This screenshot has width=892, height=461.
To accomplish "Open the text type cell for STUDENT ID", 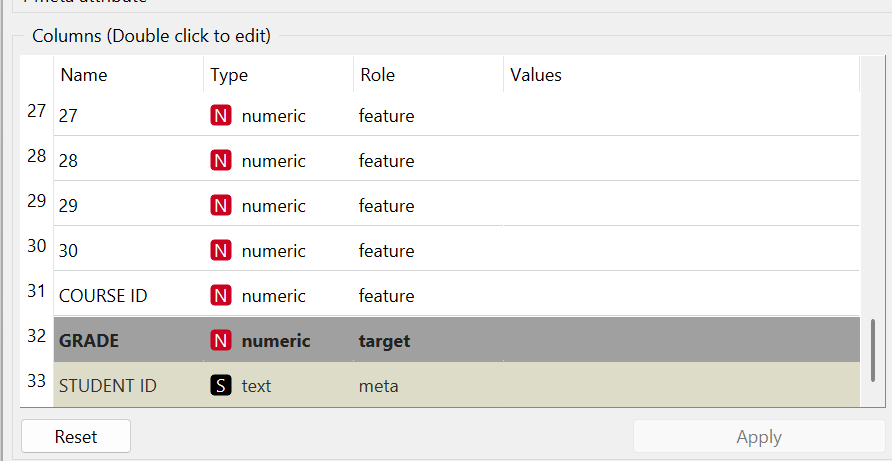I will (x=279, y=385).
